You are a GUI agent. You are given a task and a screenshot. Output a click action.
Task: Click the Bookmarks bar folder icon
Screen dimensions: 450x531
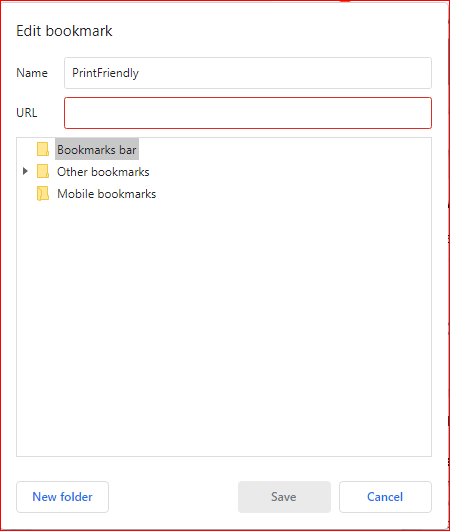(43, 149)
